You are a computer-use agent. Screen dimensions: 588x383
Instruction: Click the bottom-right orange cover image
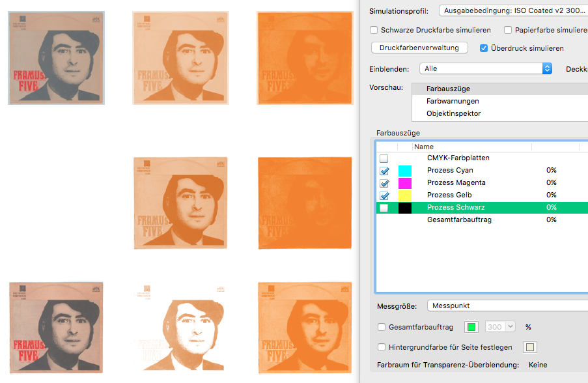click(305, 328)
